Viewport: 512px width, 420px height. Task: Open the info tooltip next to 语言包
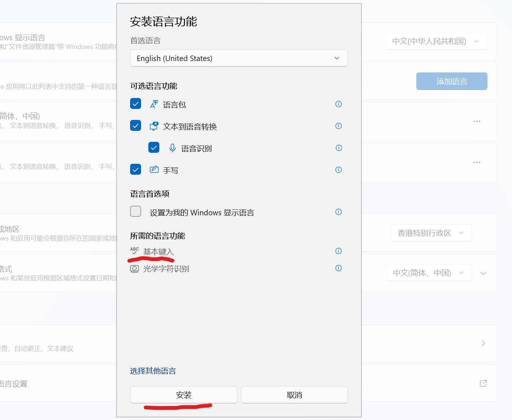pyautogui.click(x=338, y=104)
